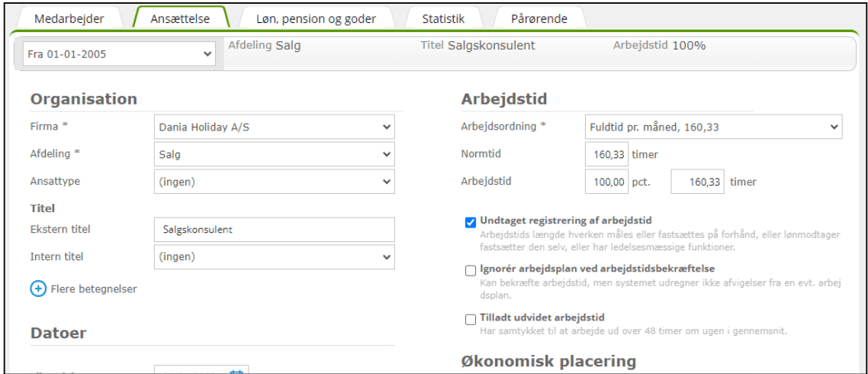Open the Afdeling dropdown showing Salg
This screenshot has height=374, width=868.
[275, 154]
